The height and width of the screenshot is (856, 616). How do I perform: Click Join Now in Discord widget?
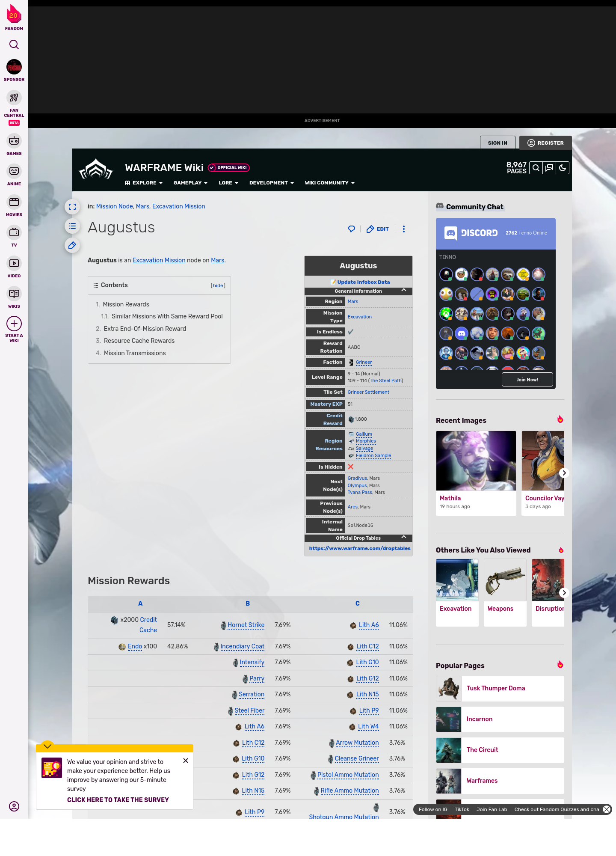527,380
